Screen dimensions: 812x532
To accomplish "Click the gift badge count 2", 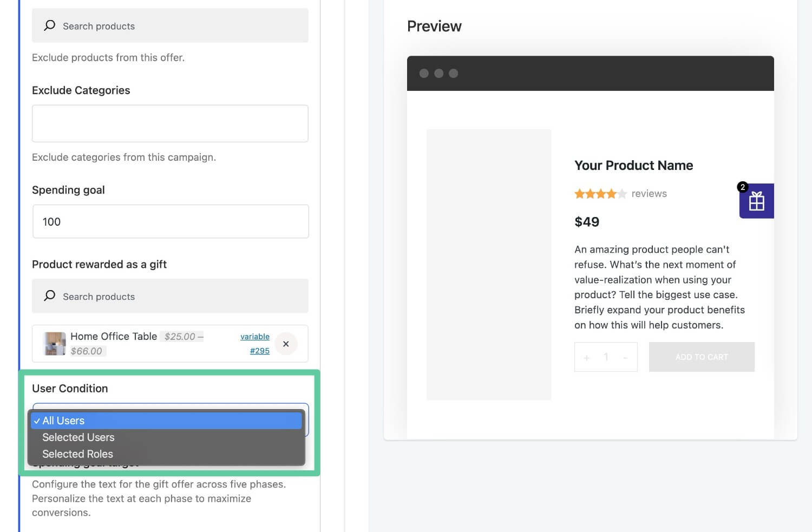I will click(x=743, y=187).
